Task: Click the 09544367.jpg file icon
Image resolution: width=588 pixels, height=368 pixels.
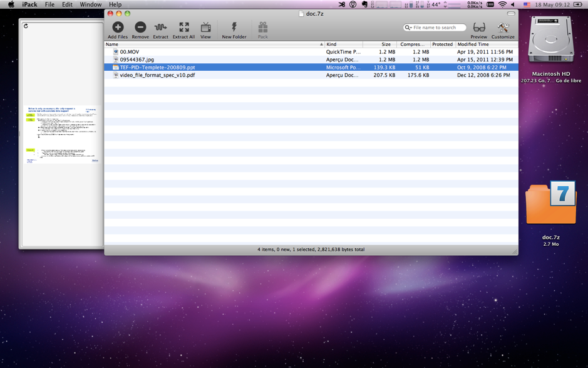Action: point(116,60)
